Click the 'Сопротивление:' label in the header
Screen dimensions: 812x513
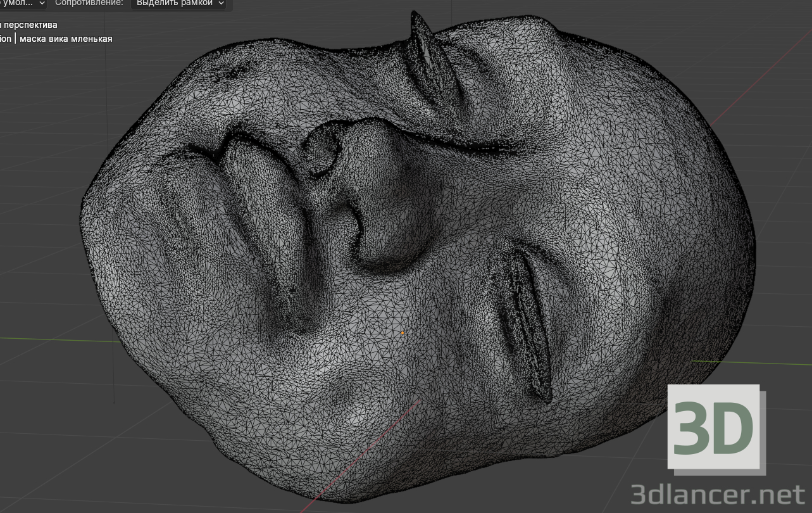[x=89, y=3]
